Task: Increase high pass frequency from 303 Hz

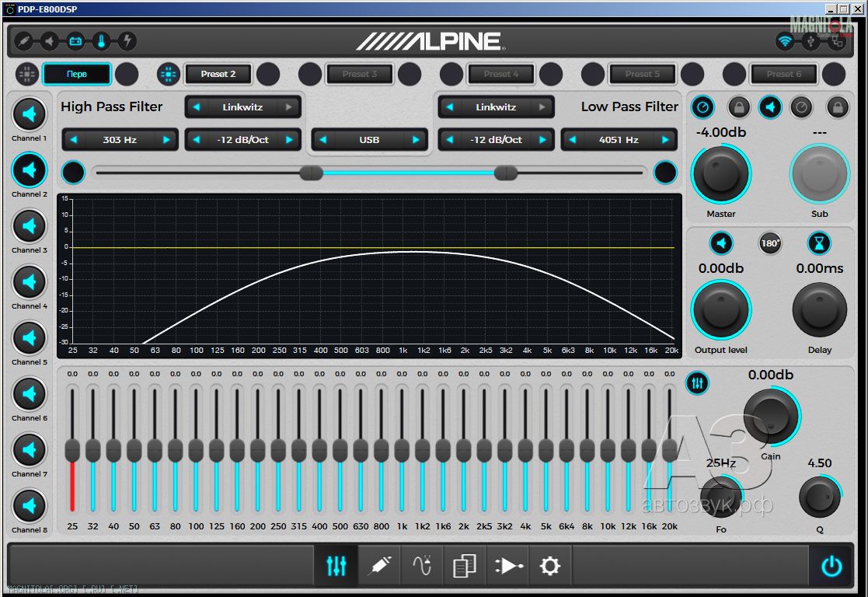Action: (166, 140)
